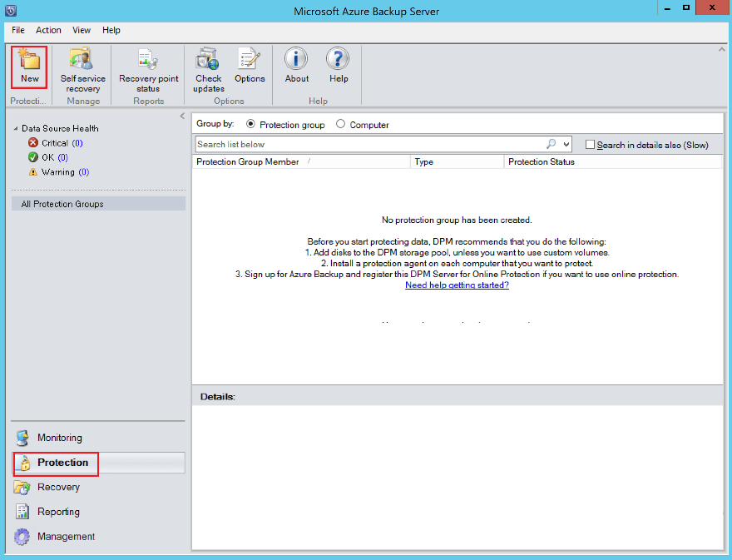Select the Computer radio button
The image size is (732, 560).
pos(341,124)
